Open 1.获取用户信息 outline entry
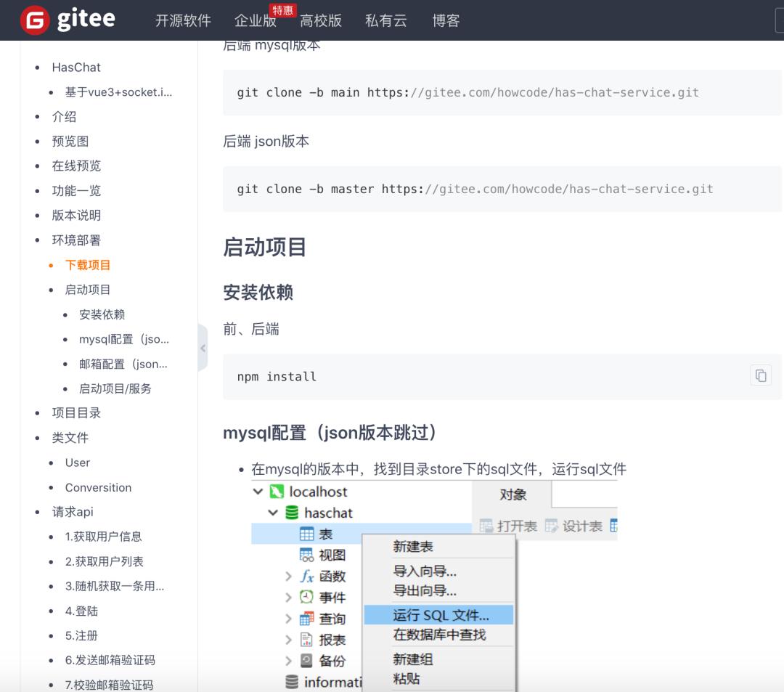 [x=104, y=537]
